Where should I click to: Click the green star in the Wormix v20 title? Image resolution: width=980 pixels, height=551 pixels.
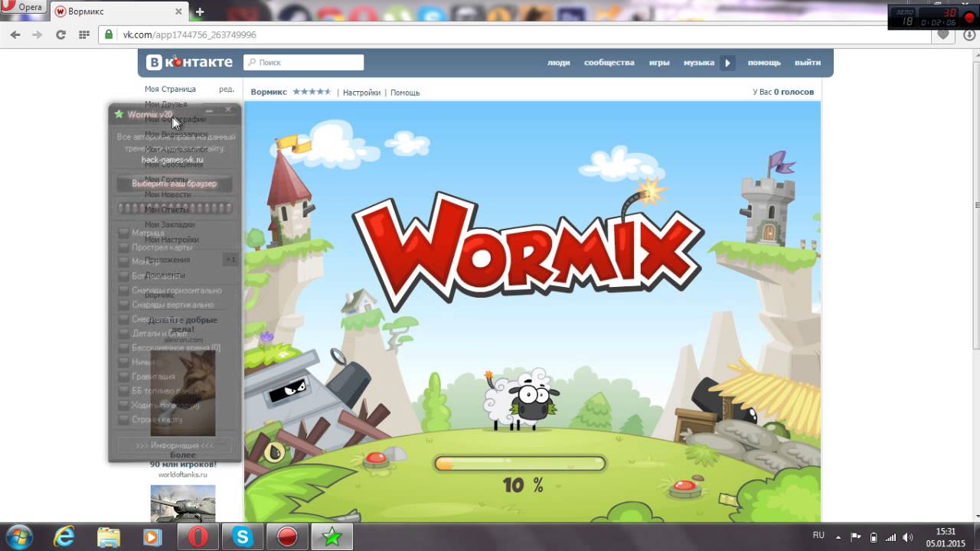coord(119,115)
